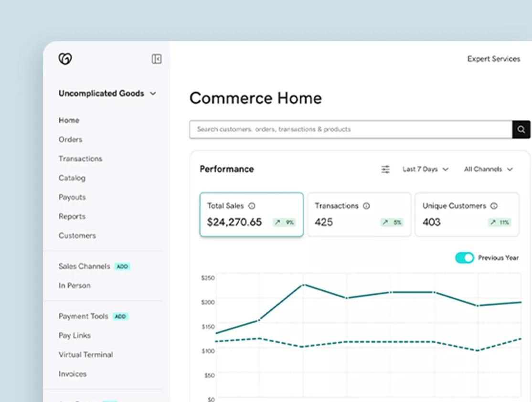532x402 pixels.
Task: Click ADD next to Sales Channels
Action: [x=122, y=266]
